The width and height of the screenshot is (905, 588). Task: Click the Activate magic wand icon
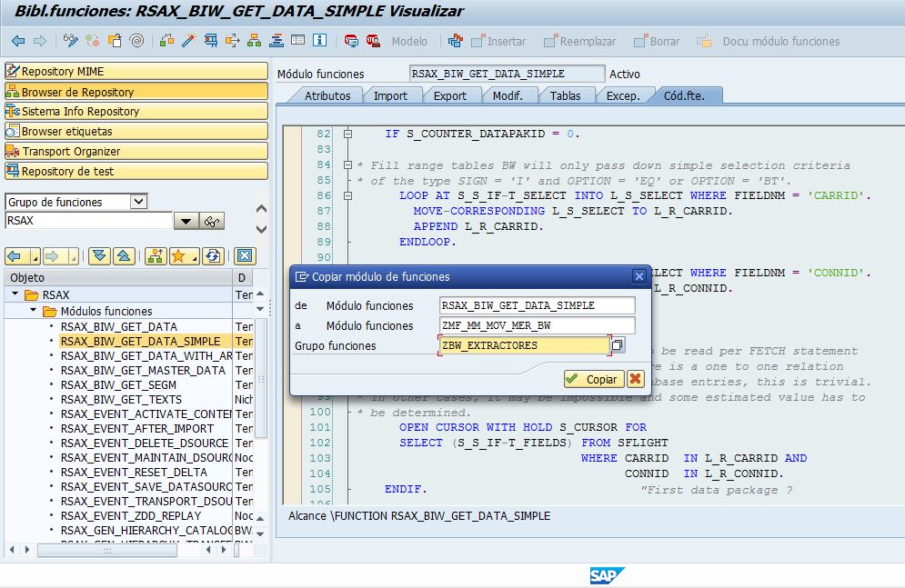(189, 41)
